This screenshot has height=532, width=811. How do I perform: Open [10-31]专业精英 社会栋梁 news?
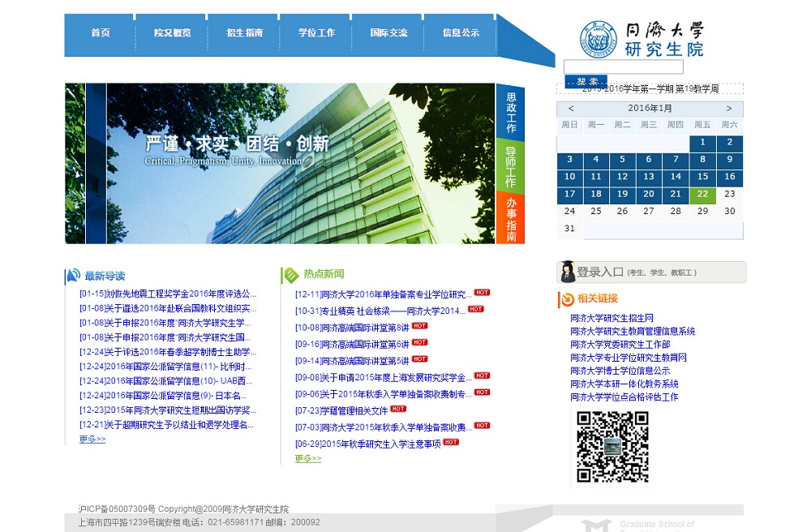[380, 311]
